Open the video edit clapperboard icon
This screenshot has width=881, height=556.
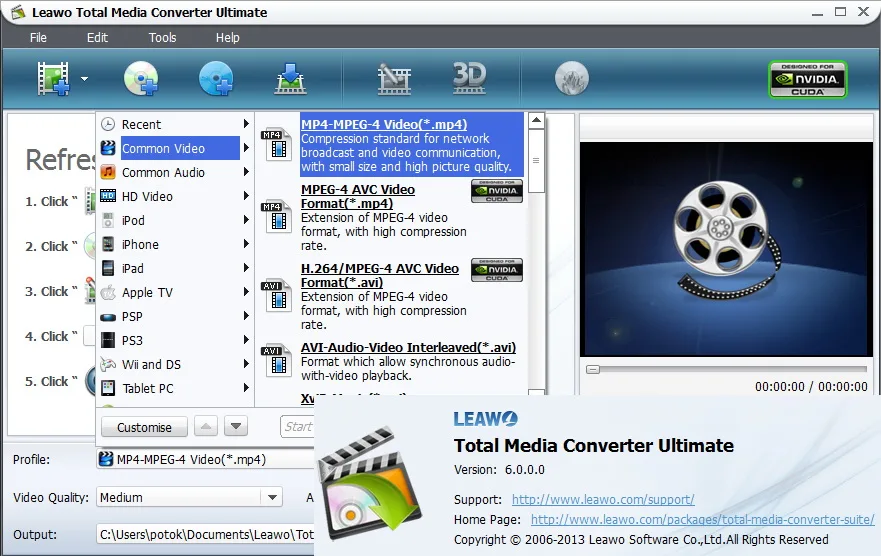(x=394, y=79)
